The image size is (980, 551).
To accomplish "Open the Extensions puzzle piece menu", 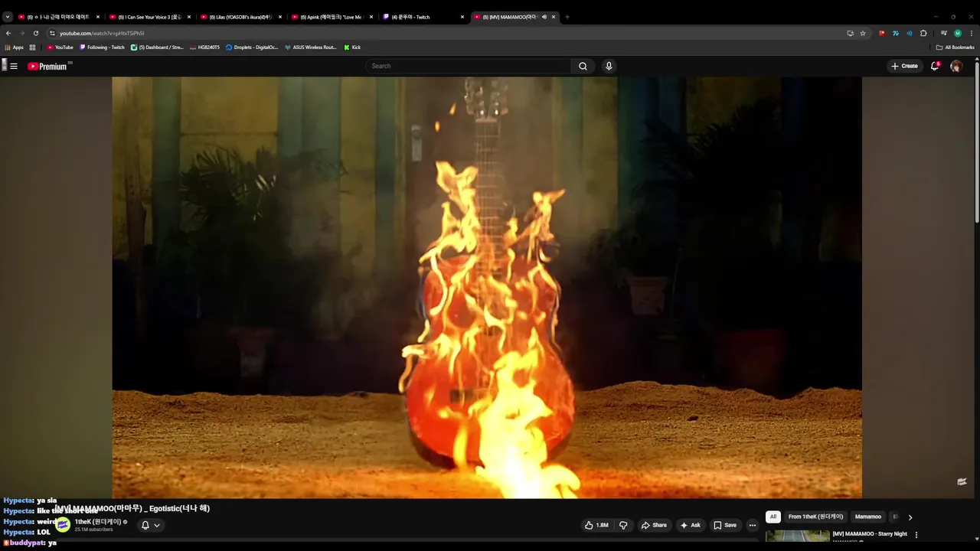I will [x=923, y=33].
